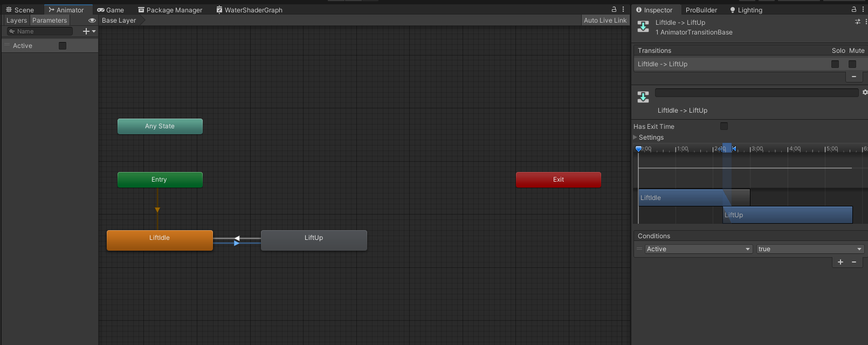The image size is (868, 345).
Task: Enable Solo for LiftIdle -> LiftUp transition
Action: pyautogui.click(x=835, y=64)
